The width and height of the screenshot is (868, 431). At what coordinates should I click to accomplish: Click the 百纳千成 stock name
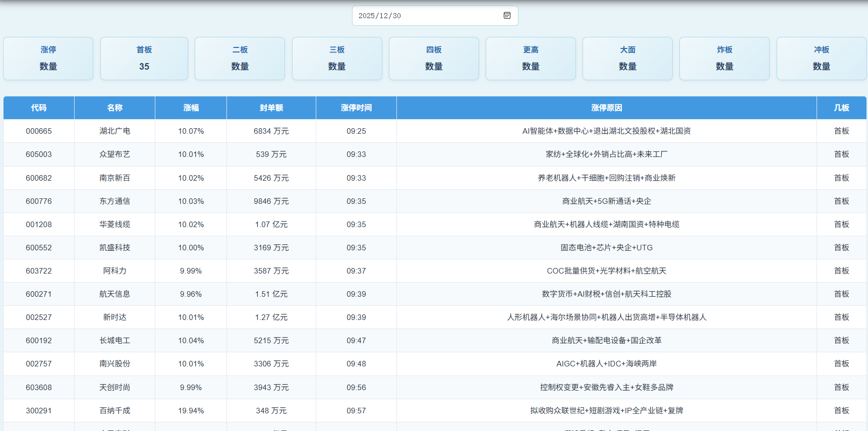pos(114,411)
